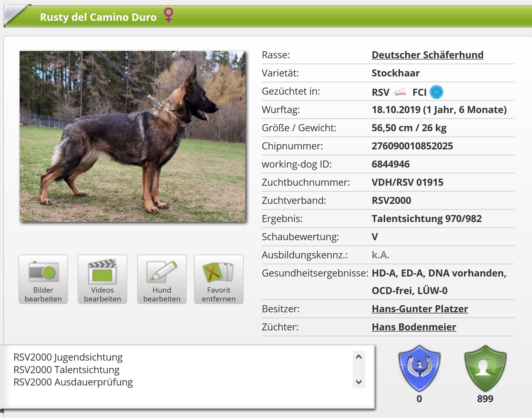532x418 pixels.
Task: Click the RSV logo icon
Action: coord(400,92)
